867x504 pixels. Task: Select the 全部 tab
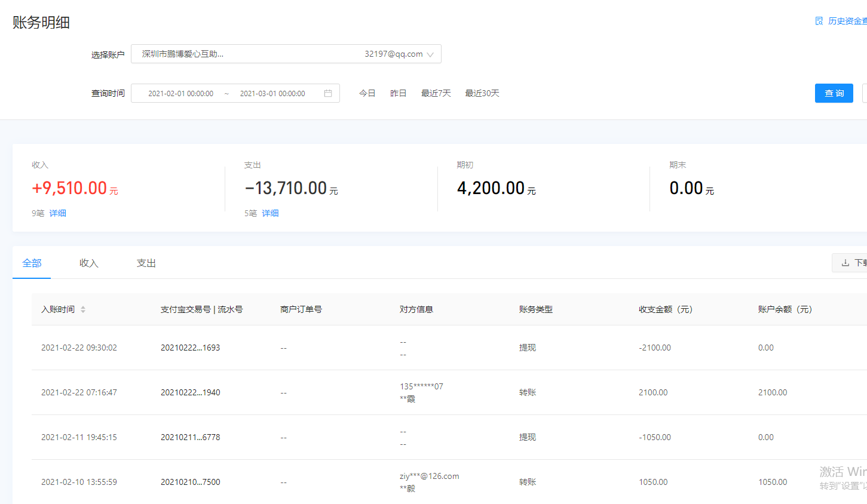[32, 263]
